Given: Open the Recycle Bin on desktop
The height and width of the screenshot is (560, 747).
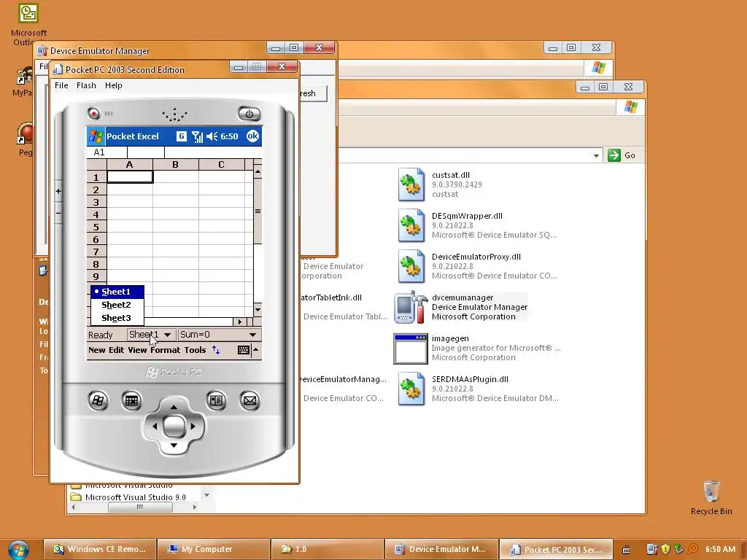Looking at the screenshot, I should click(711, 491).
